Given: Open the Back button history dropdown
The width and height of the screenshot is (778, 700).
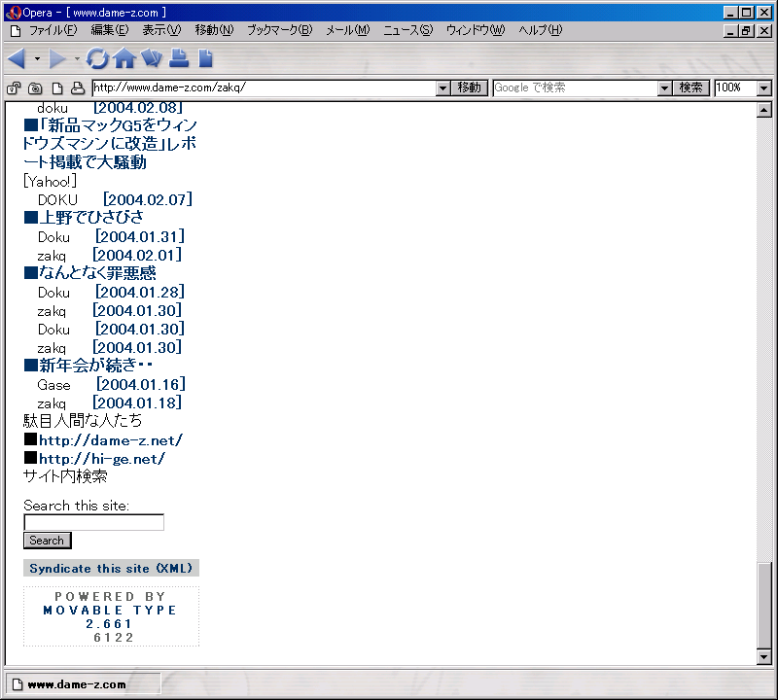Looking at the screenshot, I should click(37, 59).
